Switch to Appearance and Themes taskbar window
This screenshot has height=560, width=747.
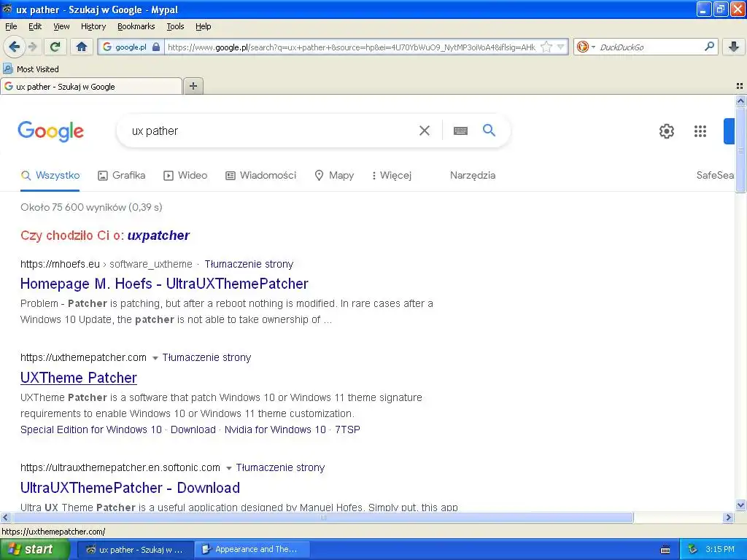click(x=254, y=549)
